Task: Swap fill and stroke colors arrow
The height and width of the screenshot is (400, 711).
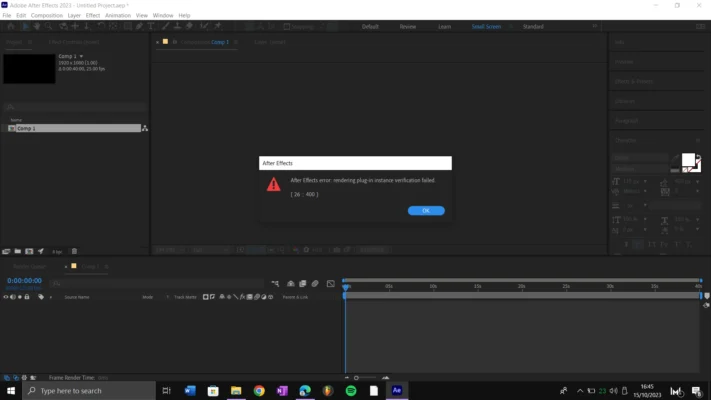Action: click(699, 157)
